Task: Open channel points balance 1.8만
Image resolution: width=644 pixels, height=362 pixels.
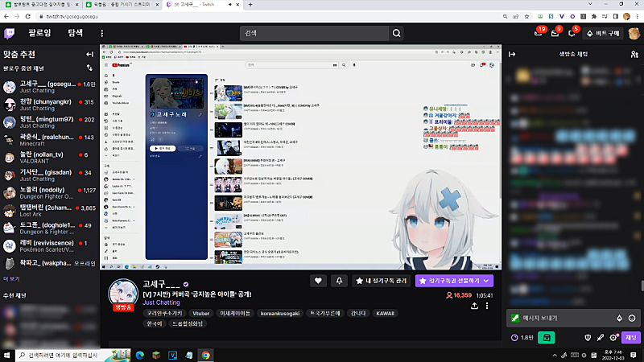Action: click(522, 337)
